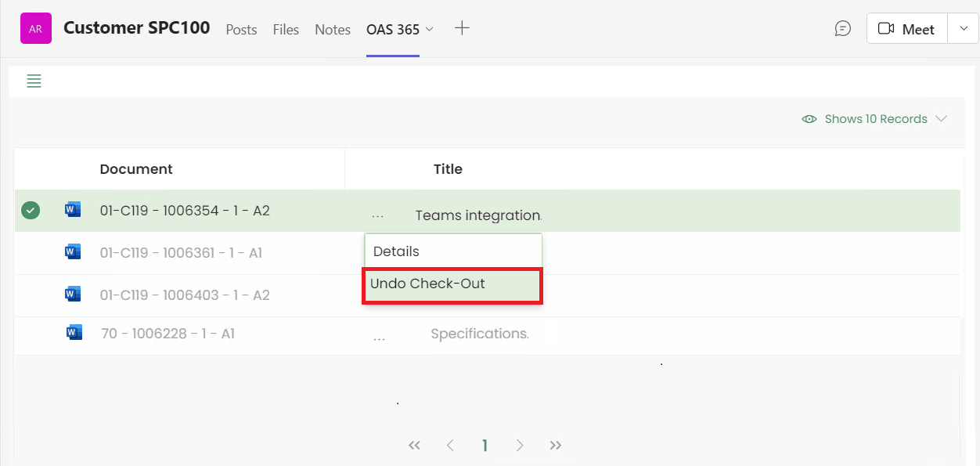Open the conversation chat icon

842,29
